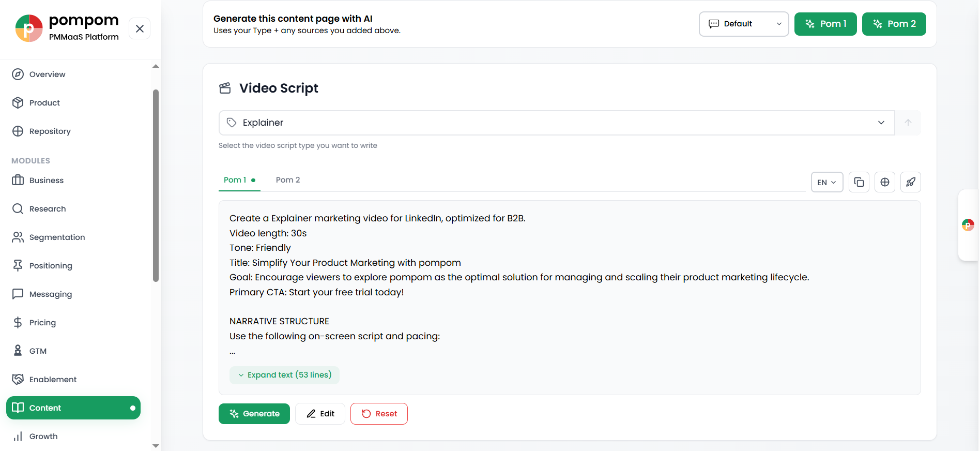Click the Messaging chat bubble icon

point(18,294)
